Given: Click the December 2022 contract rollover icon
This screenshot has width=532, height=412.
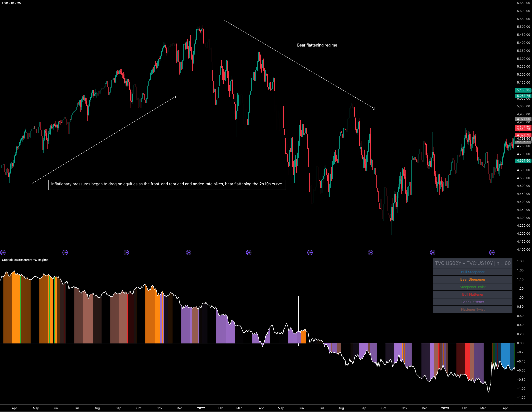Looking at the screenshot, I should [x=433, y=252].
